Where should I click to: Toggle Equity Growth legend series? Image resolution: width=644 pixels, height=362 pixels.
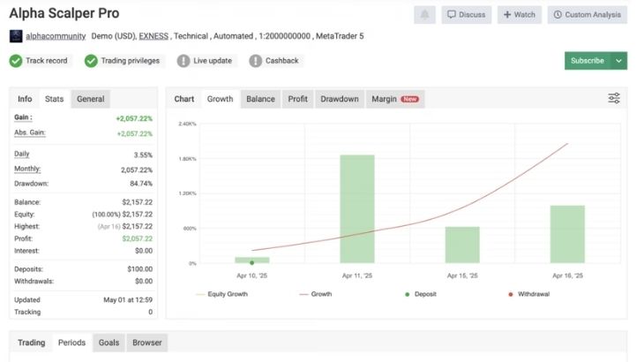click(222, 294)
